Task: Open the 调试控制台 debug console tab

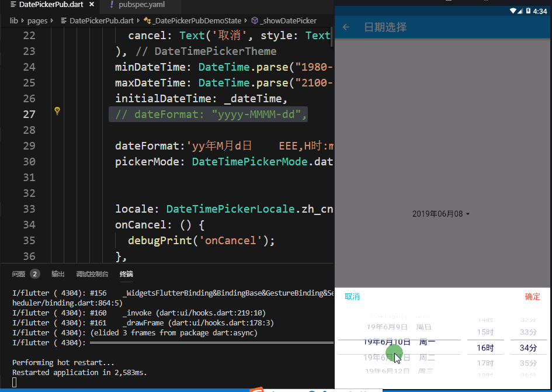Action: [x=92, y=274]
